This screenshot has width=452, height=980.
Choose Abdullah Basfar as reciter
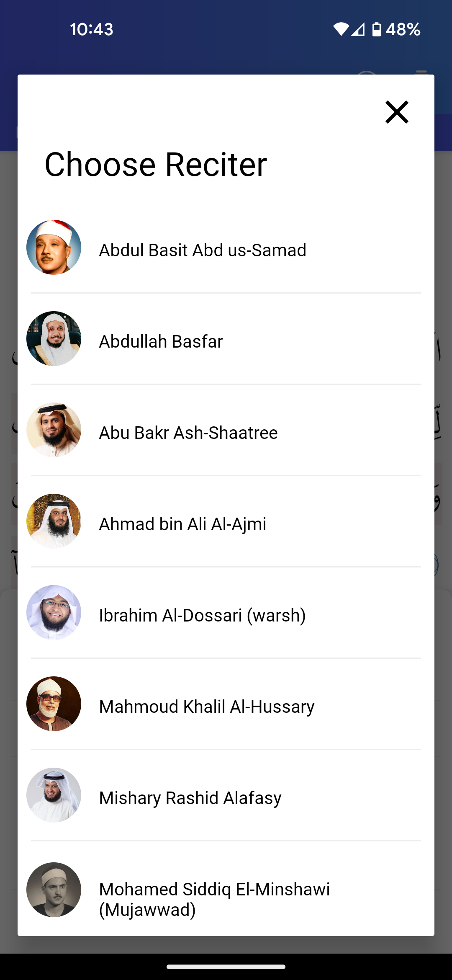point(161,341)
